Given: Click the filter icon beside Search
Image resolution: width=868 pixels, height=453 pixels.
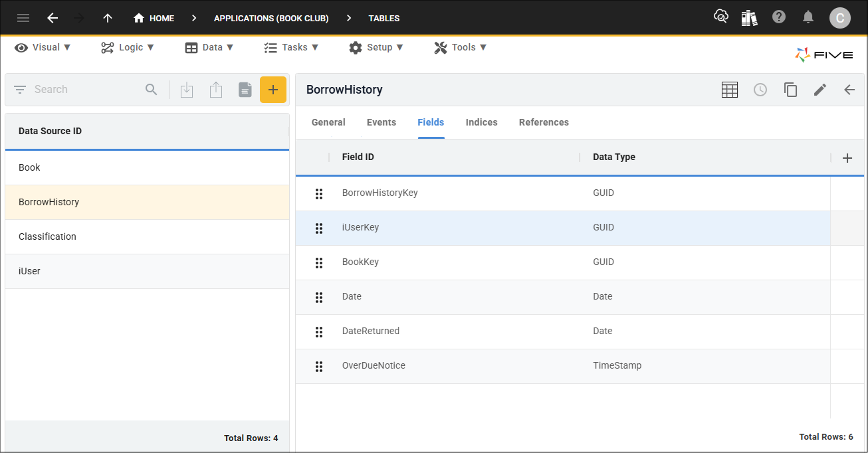Looking at the screenshot, I should pos(20,89).
